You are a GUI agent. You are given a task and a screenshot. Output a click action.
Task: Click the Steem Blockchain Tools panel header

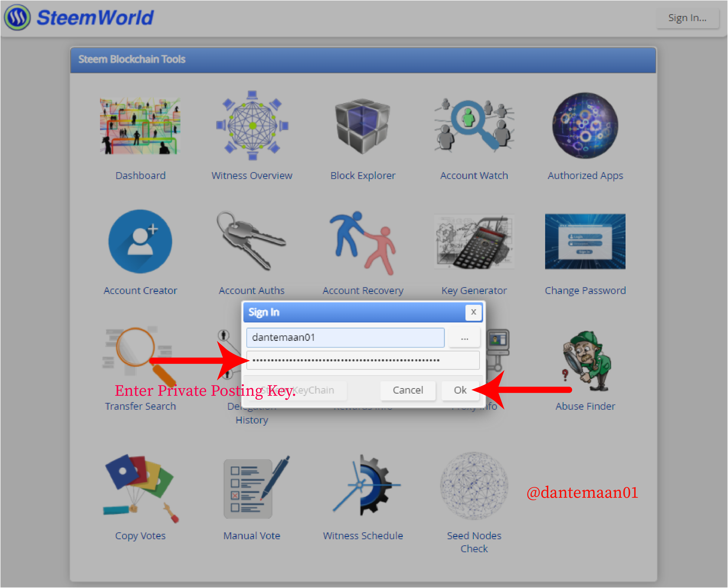[x=363, y=60]
